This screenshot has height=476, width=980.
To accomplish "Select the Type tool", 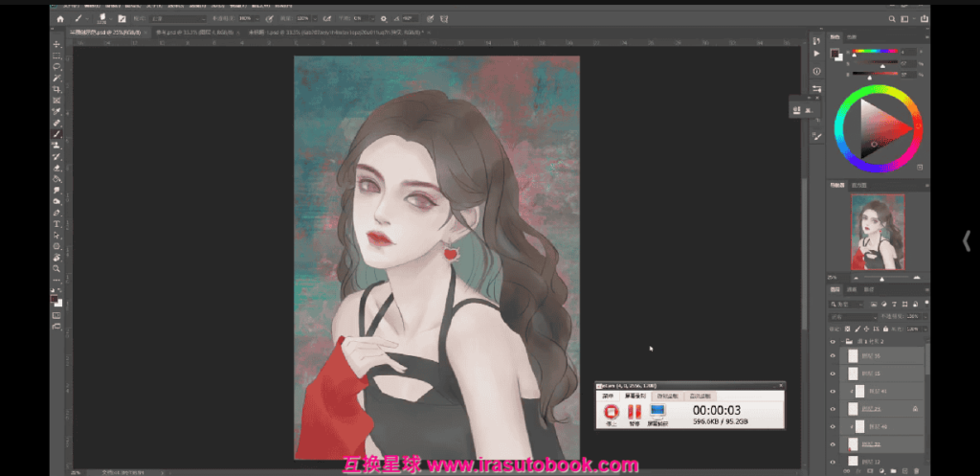I will (56, 224).
